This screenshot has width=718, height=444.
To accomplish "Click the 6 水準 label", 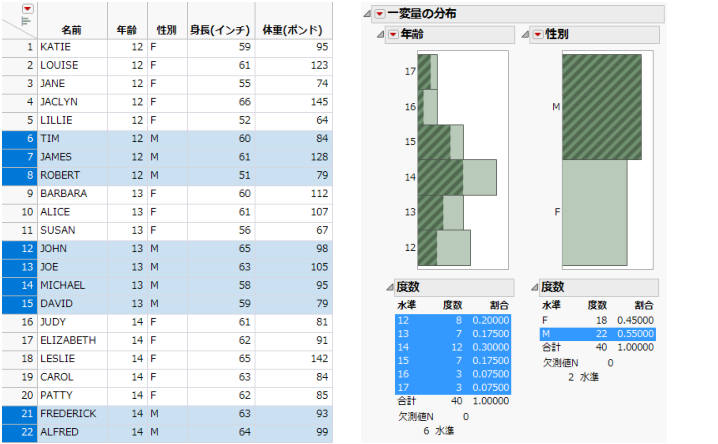I will point(439,431).
